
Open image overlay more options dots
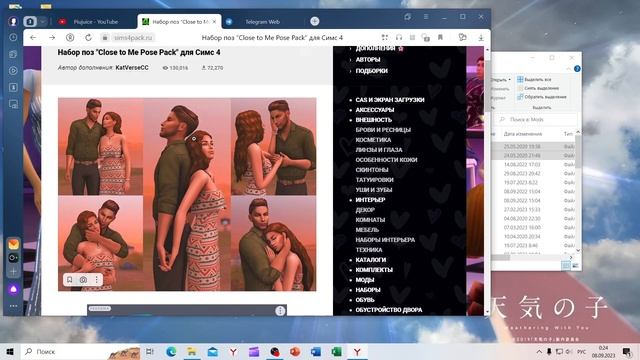(x=96, y=280)
